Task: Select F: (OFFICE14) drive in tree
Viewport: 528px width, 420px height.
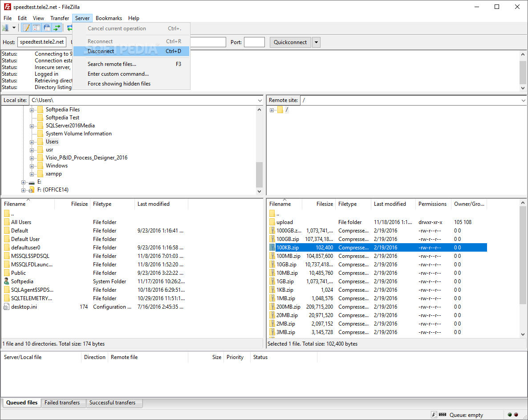Action: 53,190
